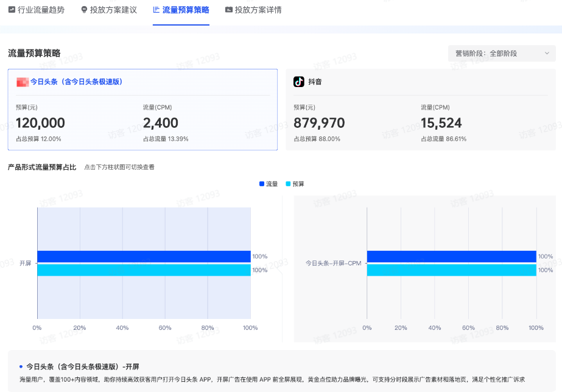Click 抖音 budget value 879,970

(319, 123)
